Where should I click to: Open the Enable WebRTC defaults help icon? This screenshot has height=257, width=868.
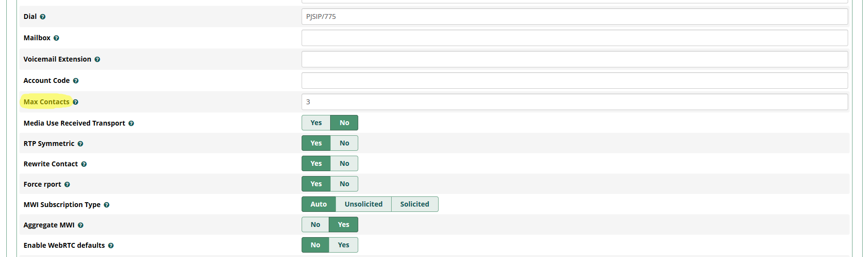click(111, 246)
